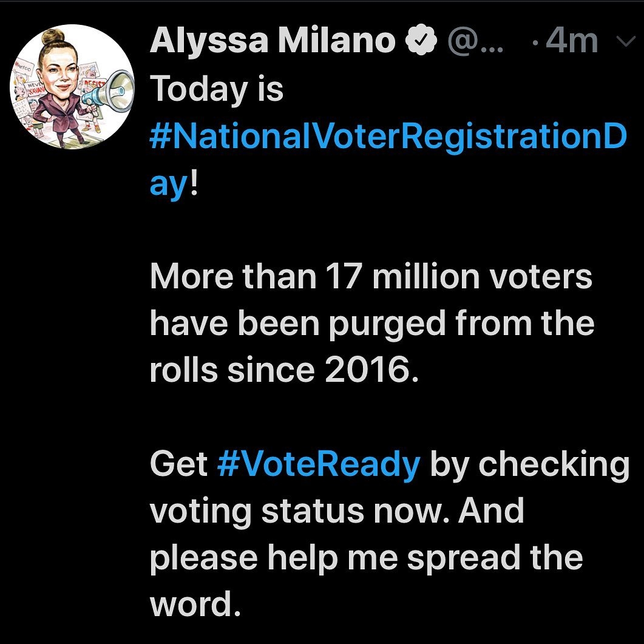Viewport: 644px width, 644px height.
Task: Click the "rolls since 2016." line
Action: click(x=284, y=370)
